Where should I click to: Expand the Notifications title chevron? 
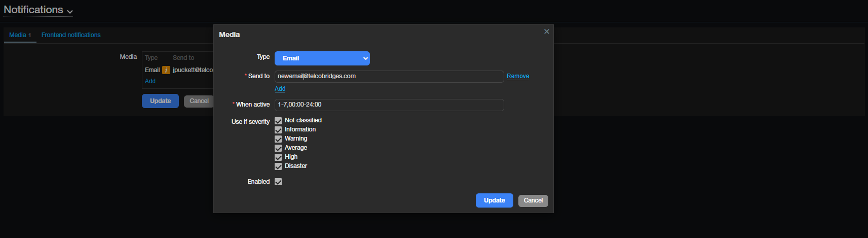70,12
